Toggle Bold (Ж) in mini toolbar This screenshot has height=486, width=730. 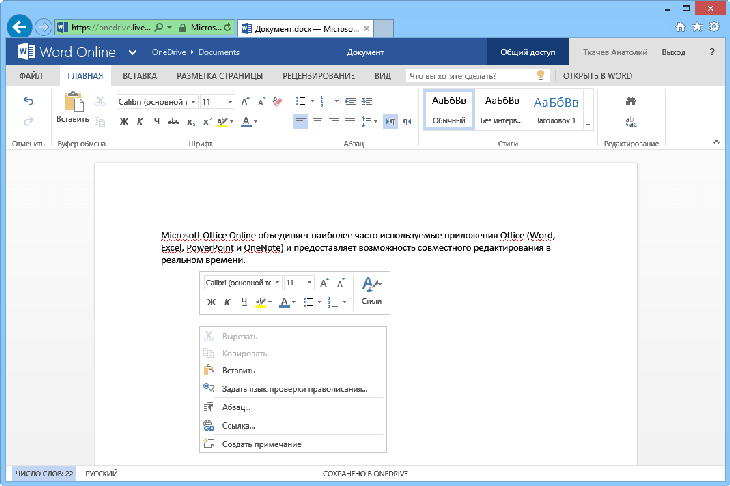[211, 302]
